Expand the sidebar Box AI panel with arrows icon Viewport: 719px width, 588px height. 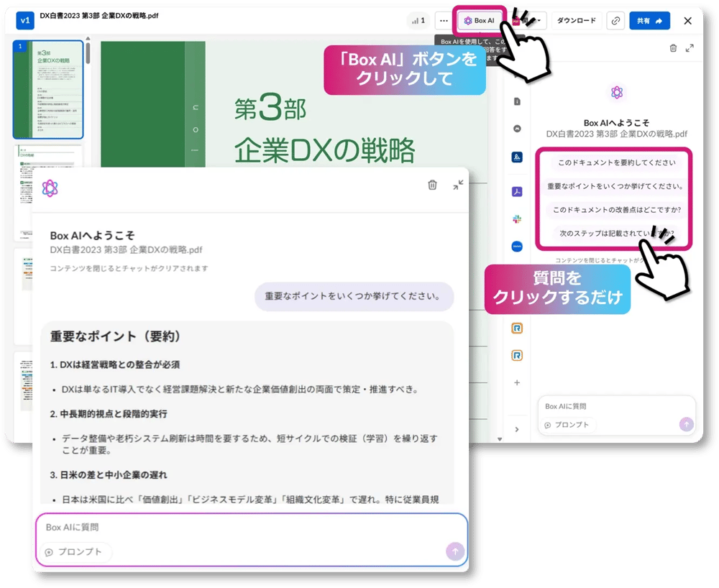point(690,48)
